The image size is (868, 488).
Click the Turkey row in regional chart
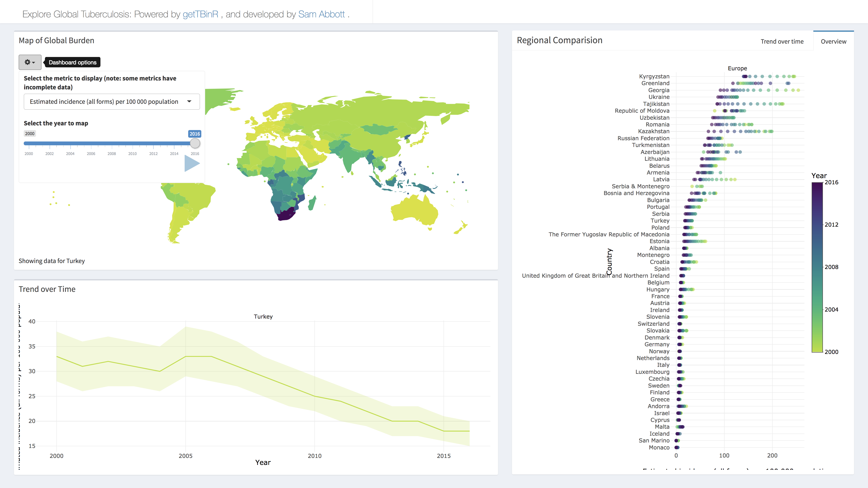[x=660, y=220]
